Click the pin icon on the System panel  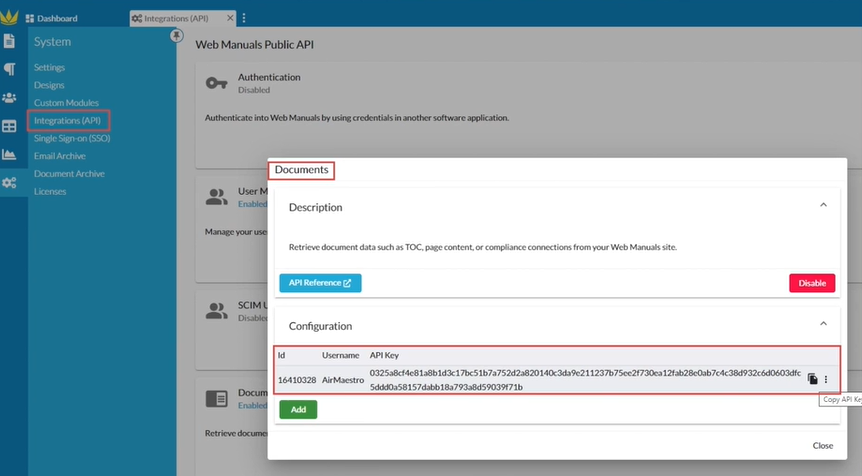tap(177, 35)
